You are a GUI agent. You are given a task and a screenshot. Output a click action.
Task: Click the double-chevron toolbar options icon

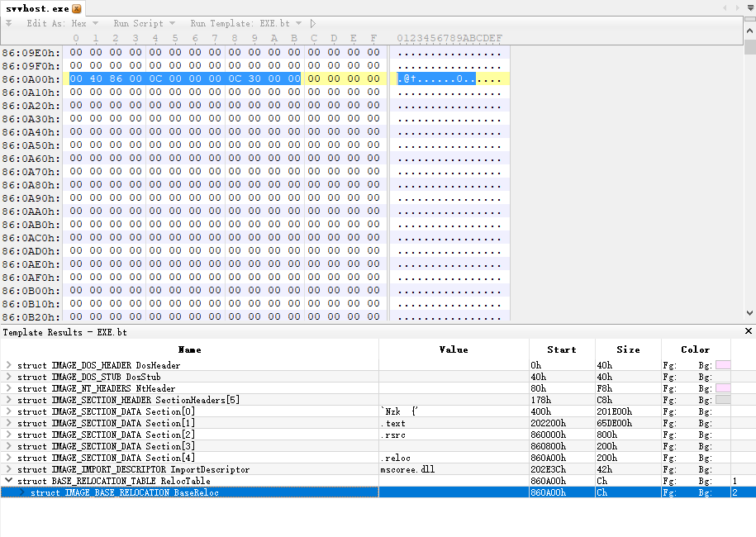click(9, 23)
